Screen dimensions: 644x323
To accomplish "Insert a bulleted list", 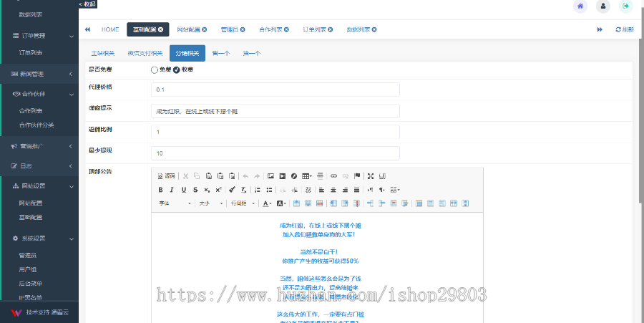I will [269, 190].
